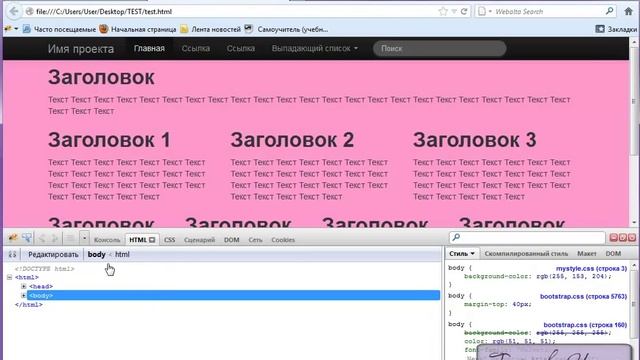Image resolution: width=640 pixels, height=360 pixels.
Task: Click the Firebug bug icon
Action: click(13, 238)
